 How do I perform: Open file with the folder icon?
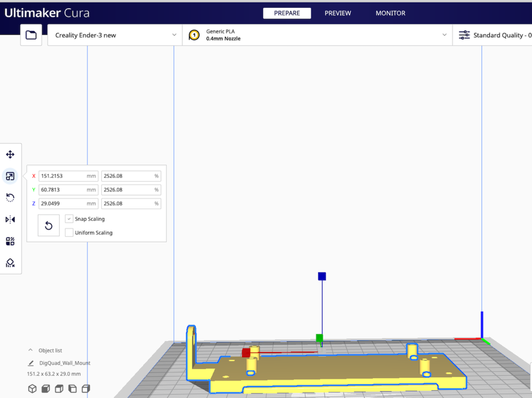(x=31, y=35)
